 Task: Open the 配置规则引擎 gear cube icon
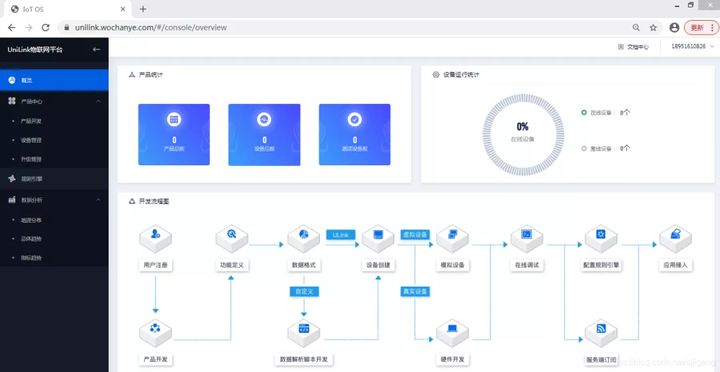[x=601, y=238]
